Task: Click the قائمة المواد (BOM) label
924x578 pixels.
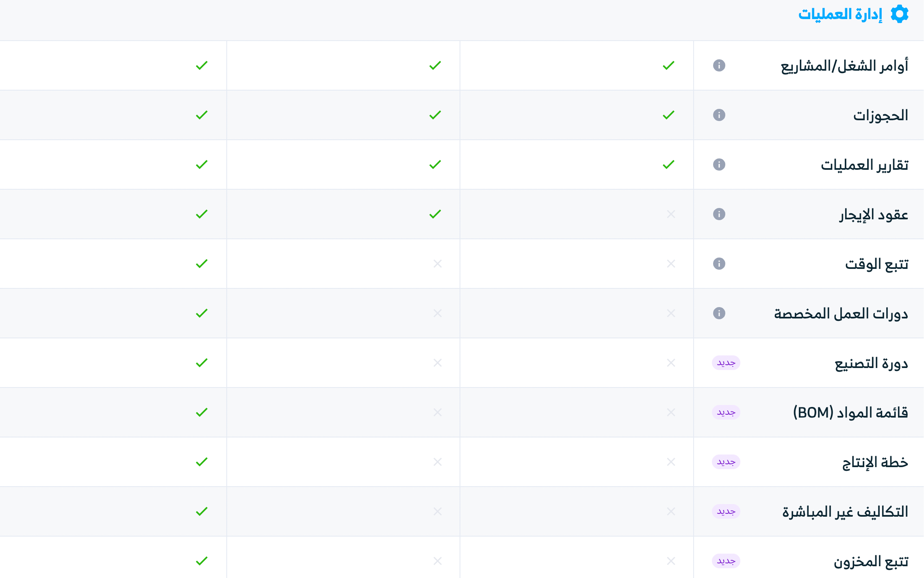Action: tap(850, 413)
